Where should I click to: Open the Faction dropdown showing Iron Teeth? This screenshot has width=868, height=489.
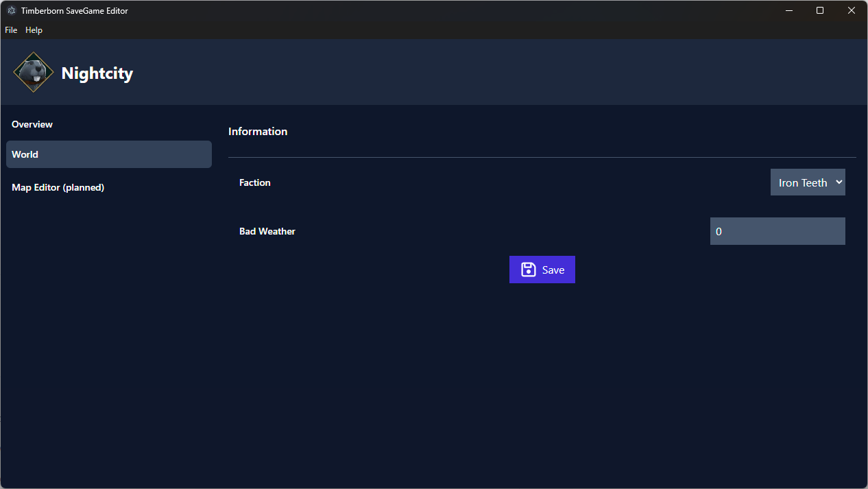[x=803, y=182]
